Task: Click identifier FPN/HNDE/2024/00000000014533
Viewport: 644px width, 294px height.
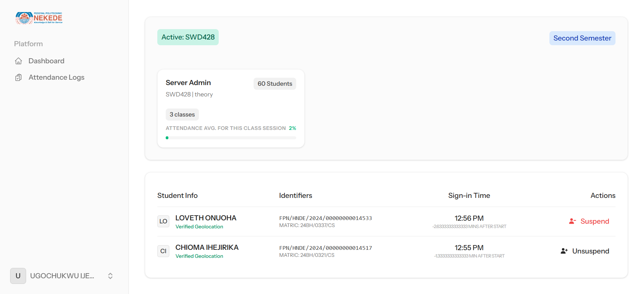Action: (326, 218)
